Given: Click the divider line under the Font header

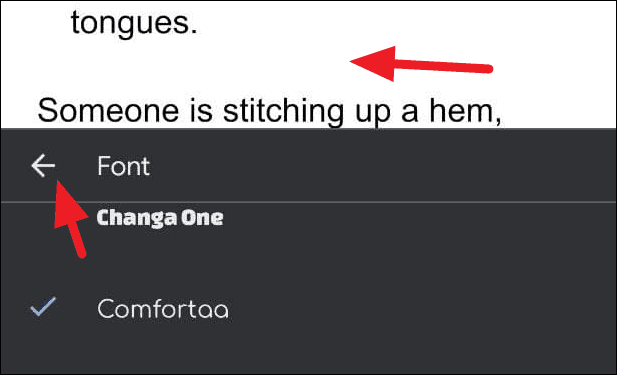Looking at the screenshot, I should coord(308,202).
